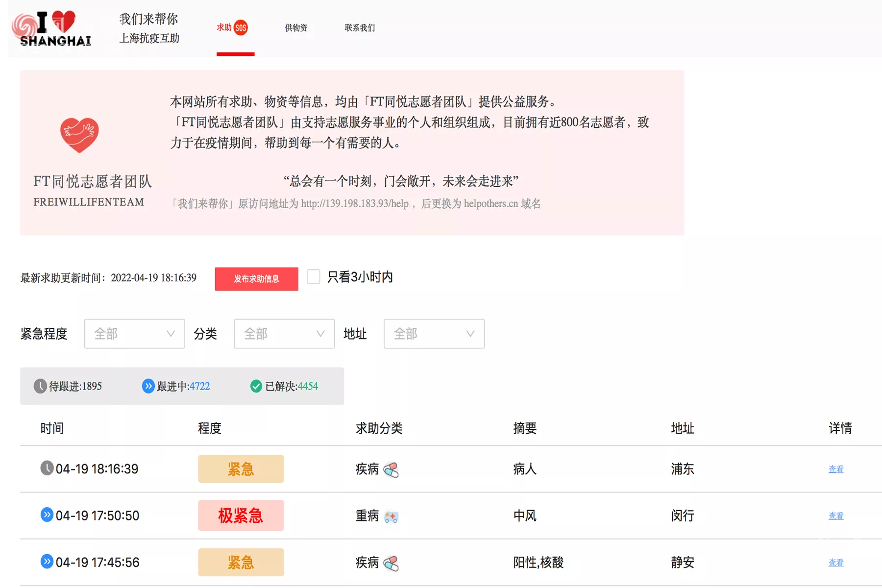This screenshot has height=588, width=882.
Task: Click the 发布求助信息 button
Action: point(256,279)
